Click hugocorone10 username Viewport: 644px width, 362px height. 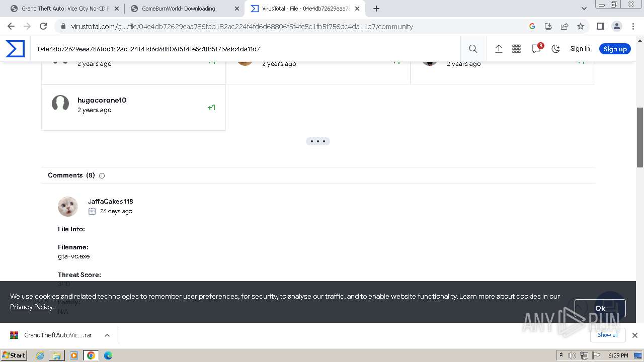(102, 100)
